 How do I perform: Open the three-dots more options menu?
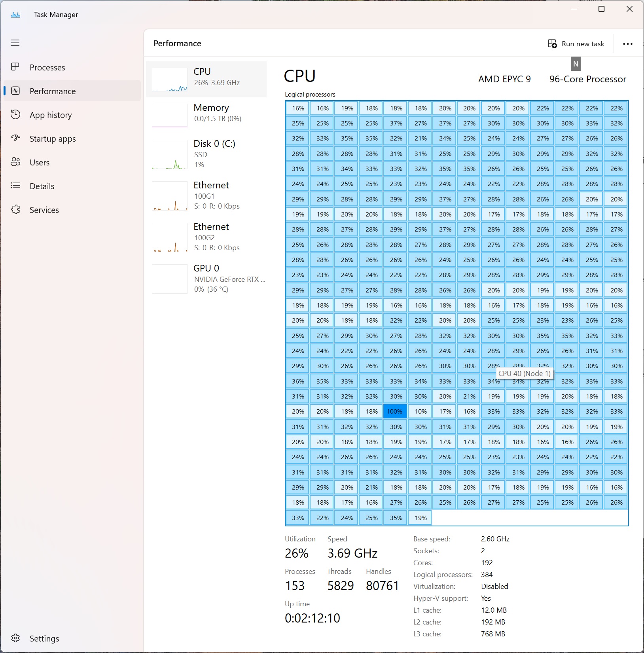[628, 44]
